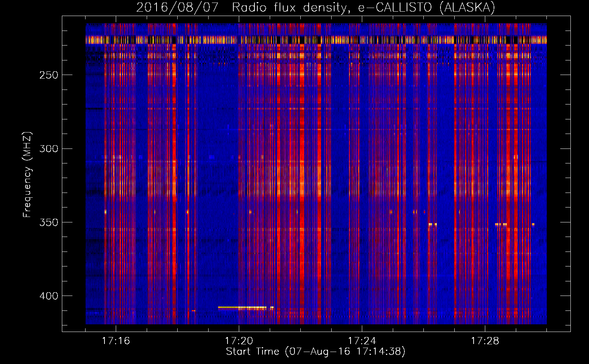Click the 250 frequency tick label
Screen dimensions: 589x364
[x=49, y=75]
